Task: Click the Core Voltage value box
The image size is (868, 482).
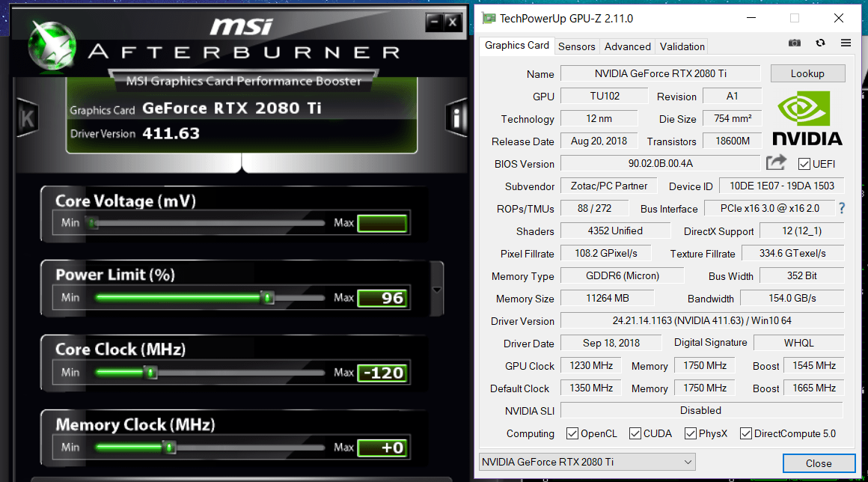Action: coord(382,223)
